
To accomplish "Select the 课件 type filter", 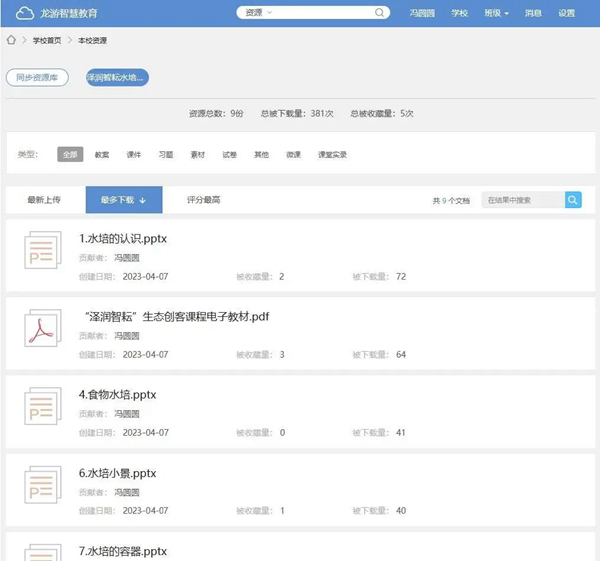I will click(x=134, y=155).
